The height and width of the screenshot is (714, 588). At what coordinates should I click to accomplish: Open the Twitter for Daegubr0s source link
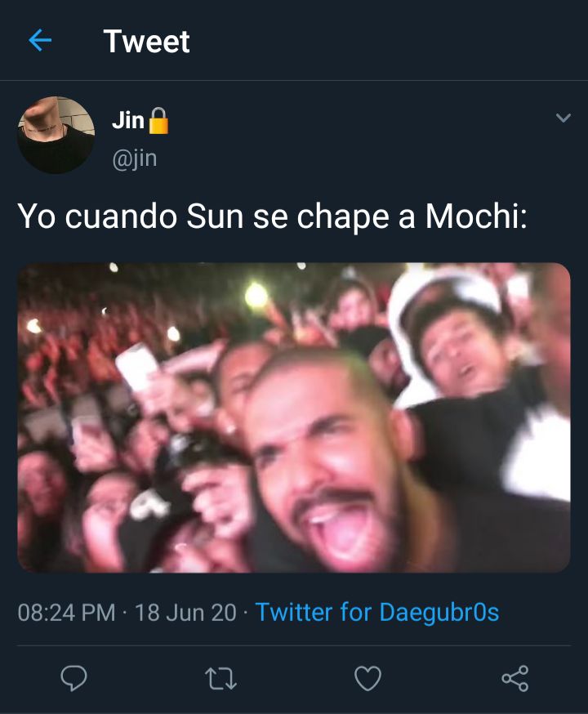point(377,612)
